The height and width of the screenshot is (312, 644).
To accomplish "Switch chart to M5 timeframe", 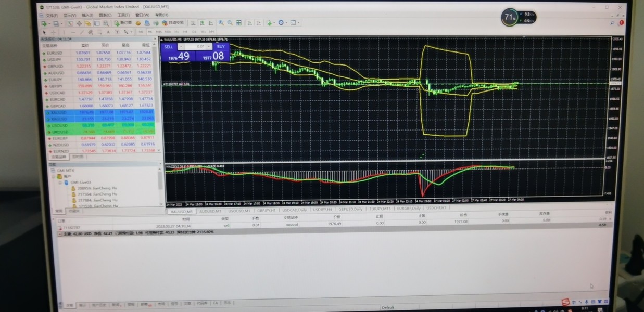I will tap(149, 32).
